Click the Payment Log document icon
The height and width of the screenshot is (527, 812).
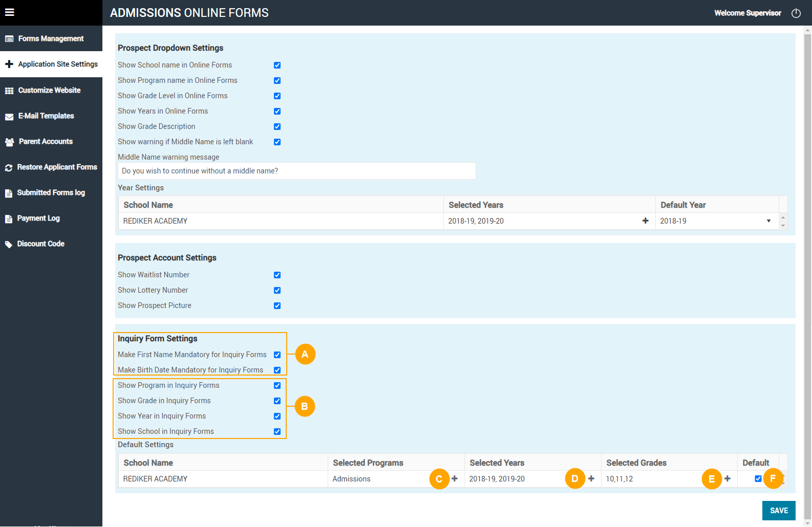tap(9, 219)
